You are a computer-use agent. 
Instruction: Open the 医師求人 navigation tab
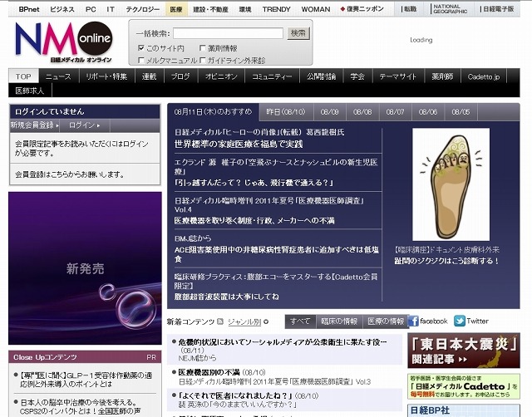coord(30,91)
